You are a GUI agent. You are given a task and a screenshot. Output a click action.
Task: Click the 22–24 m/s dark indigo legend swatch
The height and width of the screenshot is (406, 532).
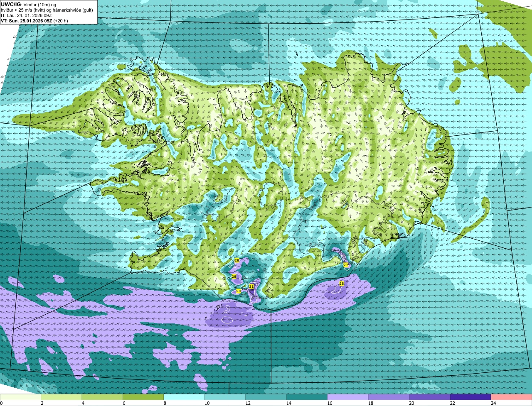pos(470,397)
